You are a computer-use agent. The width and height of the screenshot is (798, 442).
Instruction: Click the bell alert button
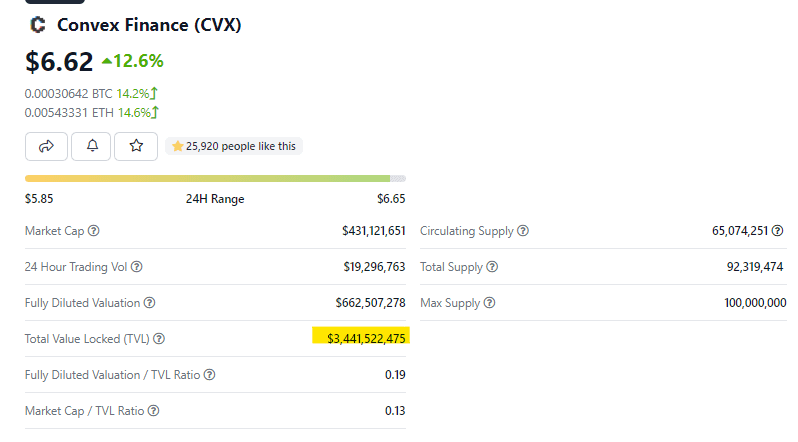[92, 146]
